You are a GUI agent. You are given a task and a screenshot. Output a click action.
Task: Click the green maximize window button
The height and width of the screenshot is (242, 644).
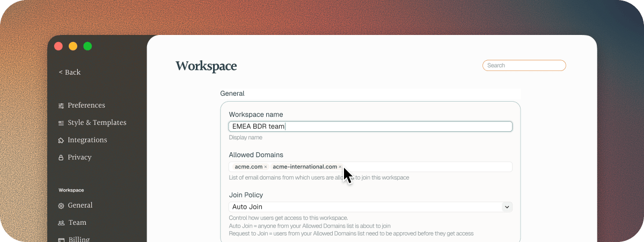(87, 46)
